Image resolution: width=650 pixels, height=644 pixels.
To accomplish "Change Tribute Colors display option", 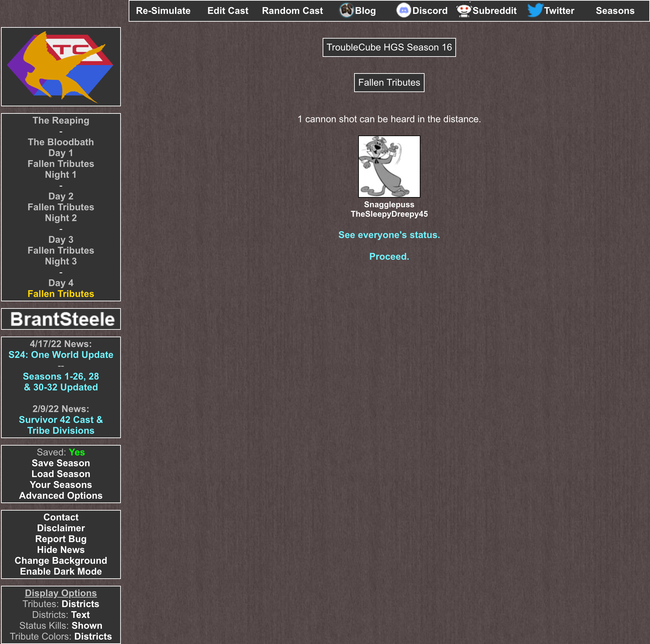I will pos(93,637).
